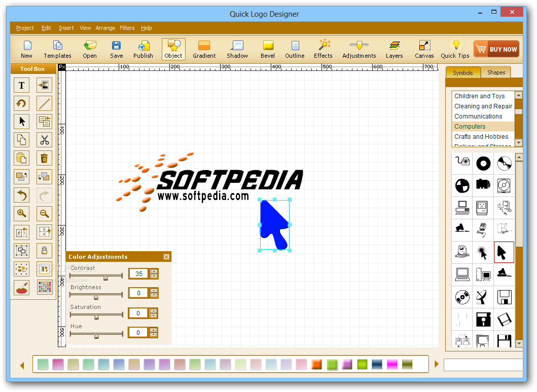Decrease Hue with the down stepper arrow

coord(154,335)
